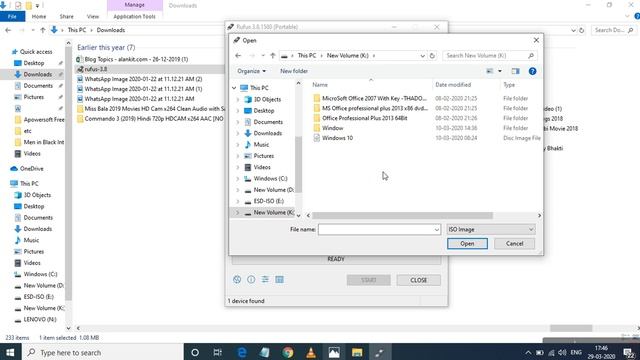This screenshot has width=640, height=360.
Task: Click Search New Volume (K:) box
Action: 490,56
